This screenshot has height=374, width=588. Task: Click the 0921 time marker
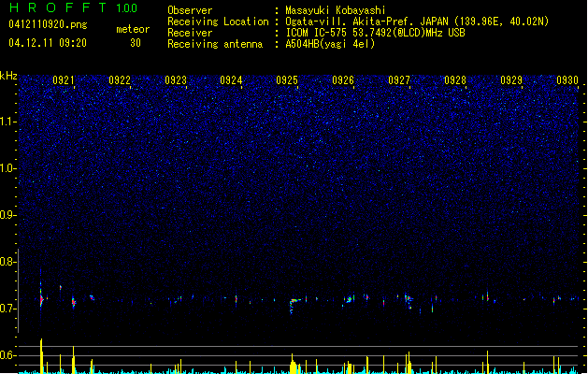coord(64,80)
